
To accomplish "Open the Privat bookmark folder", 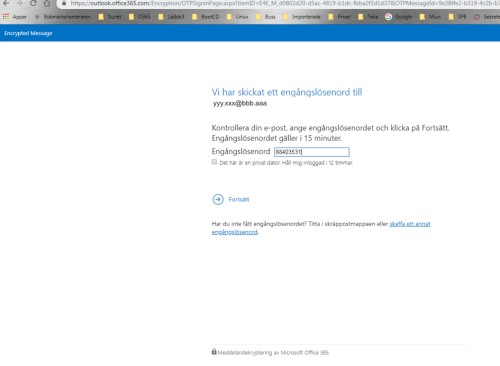I will [x=340, y=16].
